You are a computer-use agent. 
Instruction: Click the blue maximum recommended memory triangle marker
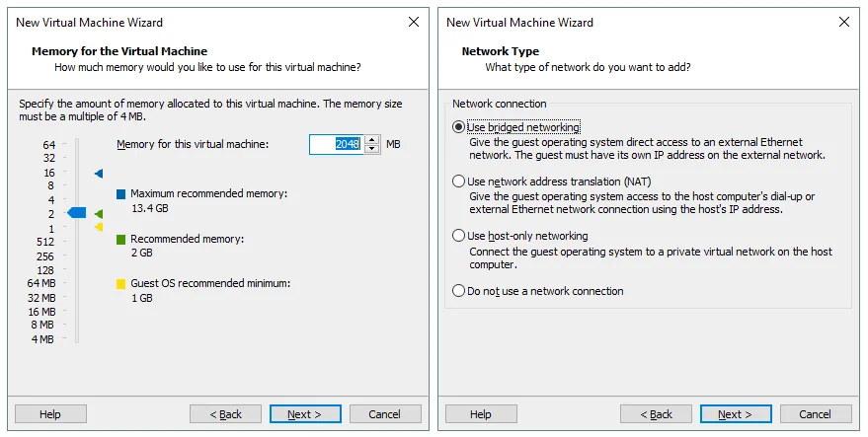pyautogui.click(x=99, y=174)
